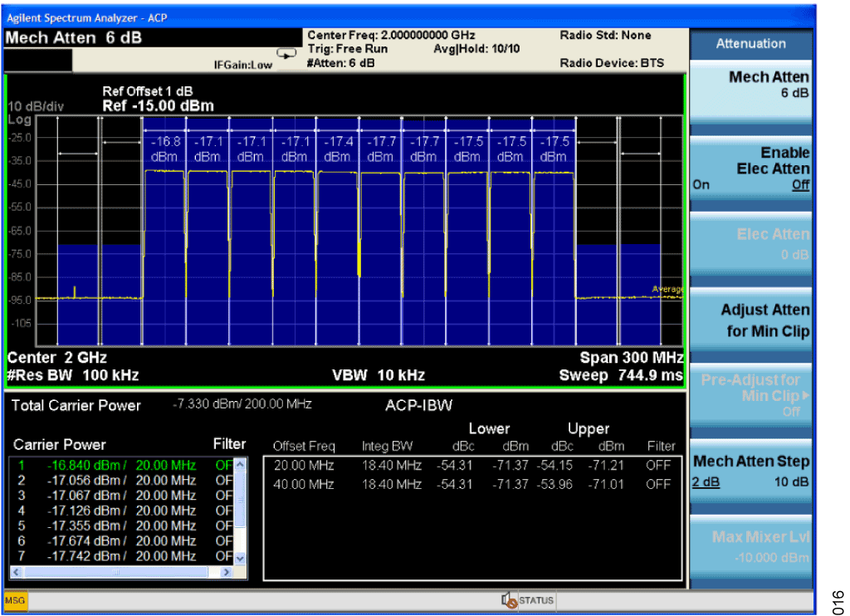The width and height of the screenshot is (850, 616).
Task: Click the -16.8 dBm carrier label on graph
Action: [165, 149]
